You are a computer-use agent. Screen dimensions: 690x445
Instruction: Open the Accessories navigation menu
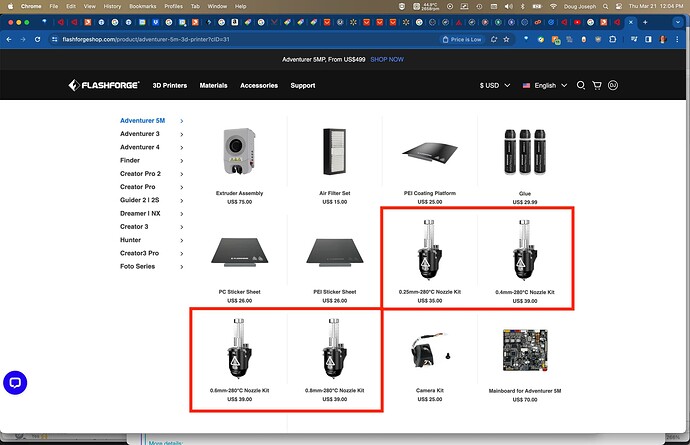259,86
